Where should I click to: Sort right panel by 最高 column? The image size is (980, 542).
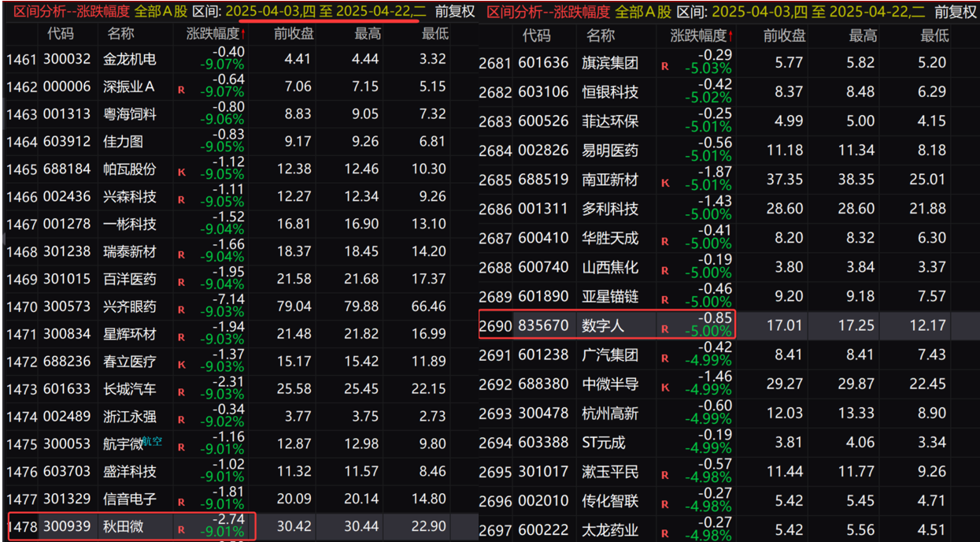[x=864, y=36]
